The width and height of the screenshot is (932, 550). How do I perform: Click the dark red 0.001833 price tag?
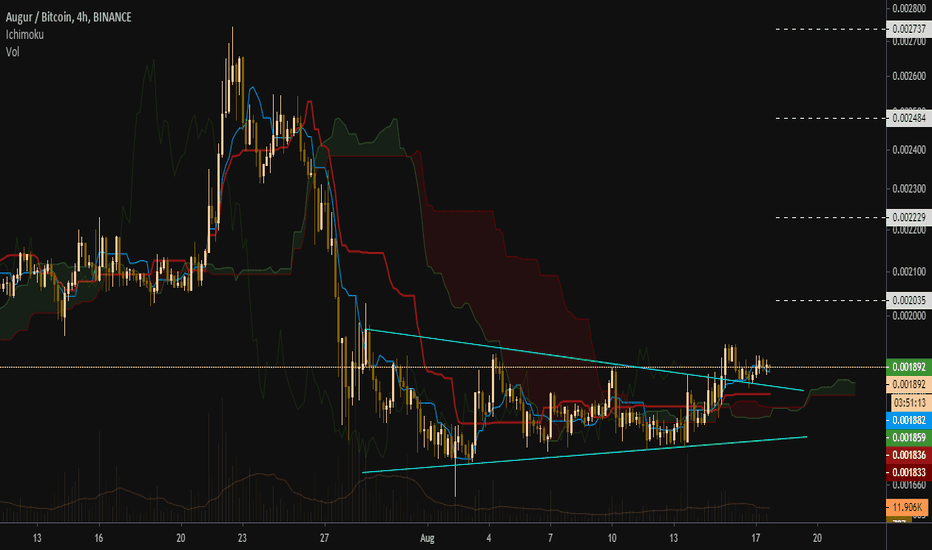coord(908,472)
